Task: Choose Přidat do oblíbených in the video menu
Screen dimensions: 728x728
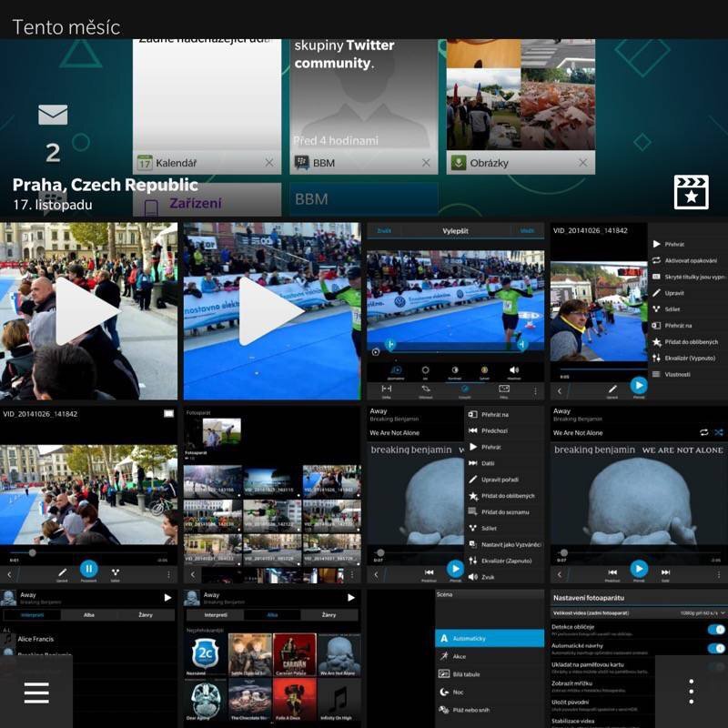Action: click(x=686, y=341)
